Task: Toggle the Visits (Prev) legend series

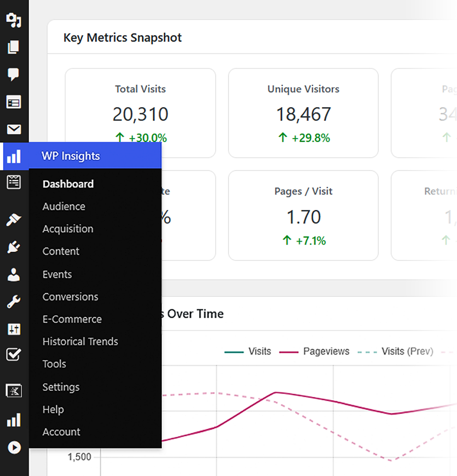Action: 396,352
